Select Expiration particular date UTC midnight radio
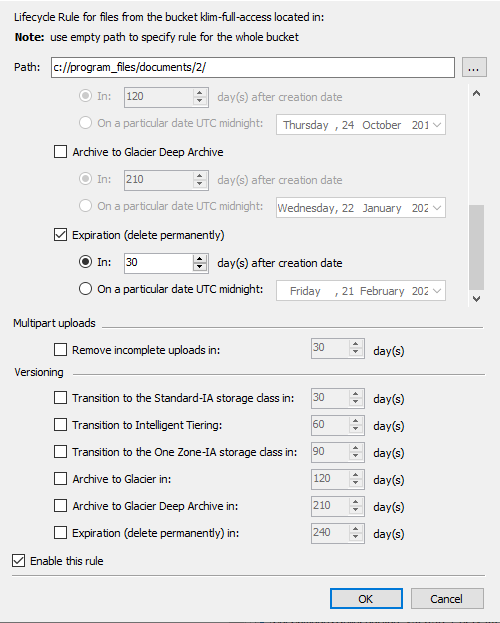Image resolution: width=500 pixels, height=623 pixels. [x=85, y=289]
